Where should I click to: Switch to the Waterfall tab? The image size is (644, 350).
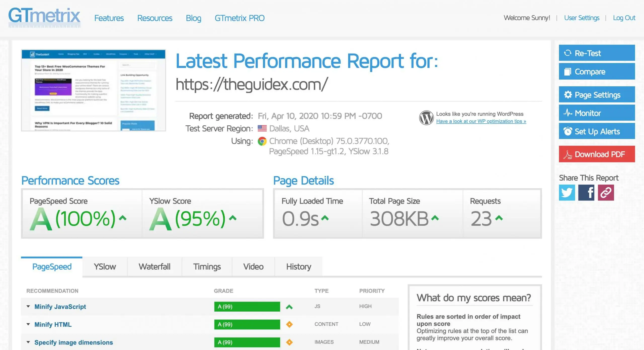tap(154, 266)
